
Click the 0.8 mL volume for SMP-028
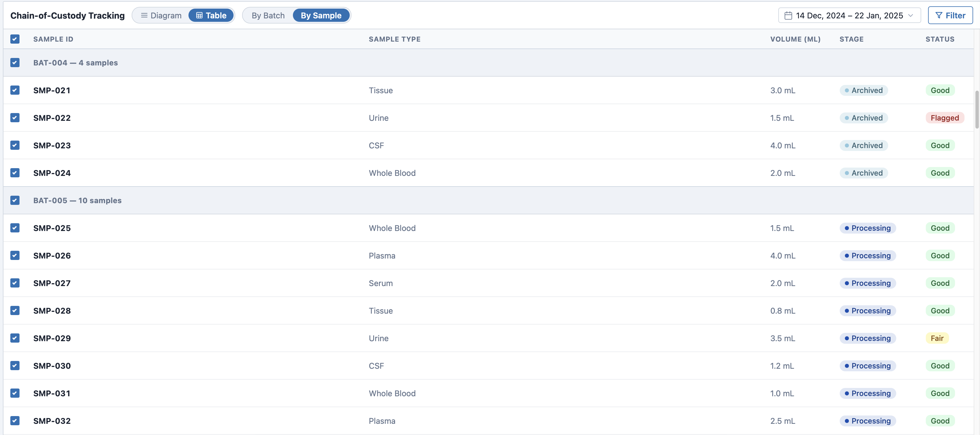(783, 310)
